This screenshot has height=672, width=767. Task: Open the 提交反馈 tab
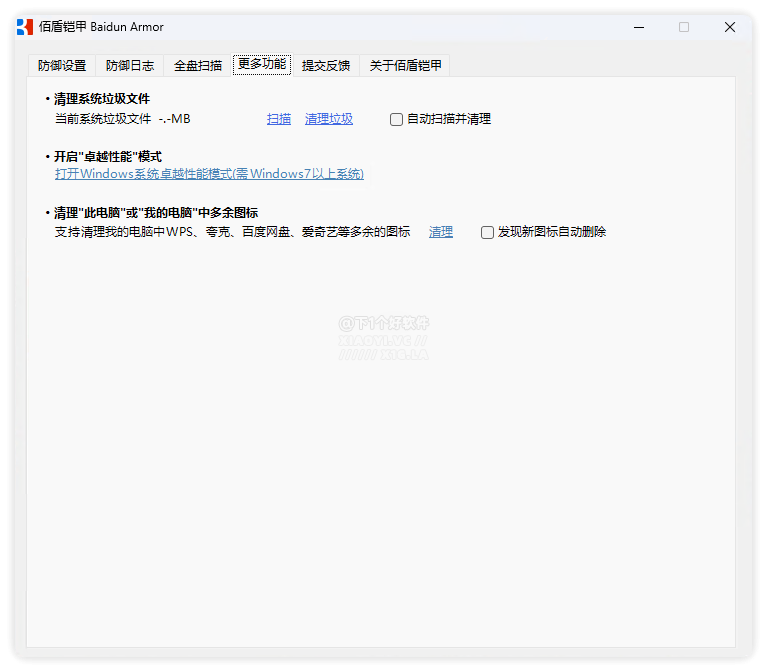click(x=326, y=66)
